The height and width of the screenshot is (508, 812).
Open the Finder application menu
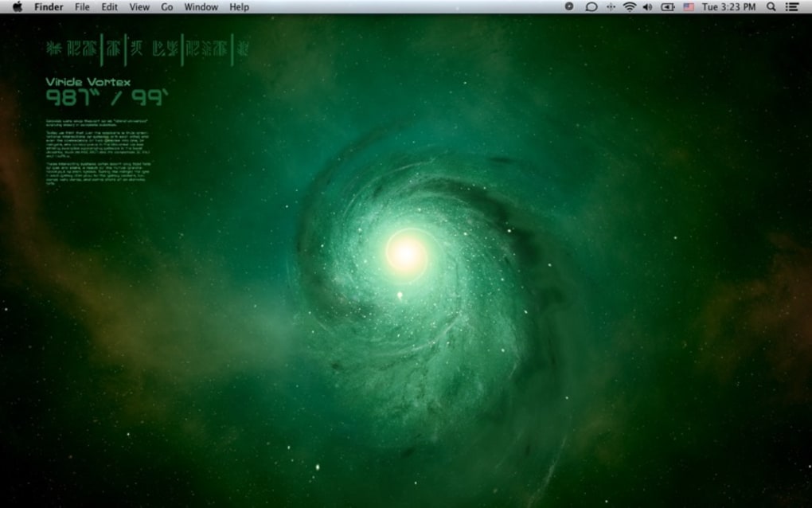tap(49, 6)
